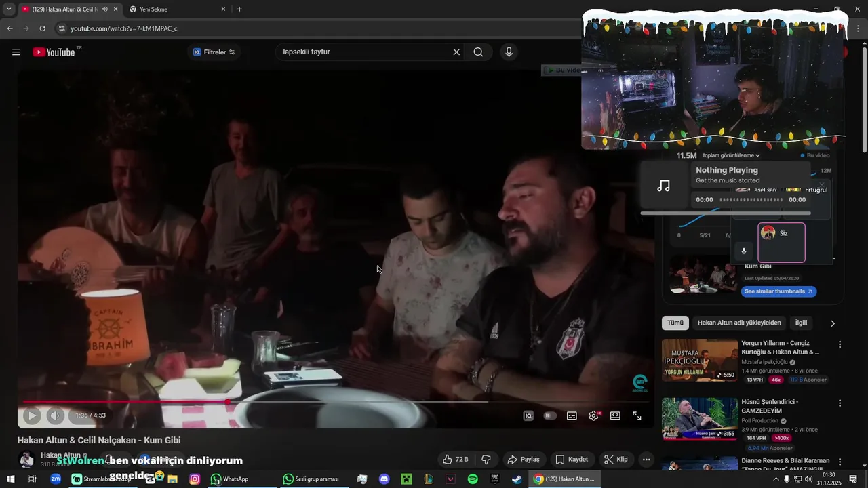Open the YouTube hamburger menu

point(16,52)
